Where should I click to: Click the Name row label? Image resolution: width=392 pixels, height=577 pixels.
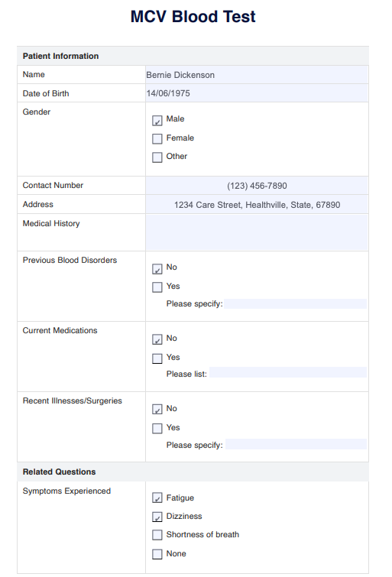pos(34,74)
